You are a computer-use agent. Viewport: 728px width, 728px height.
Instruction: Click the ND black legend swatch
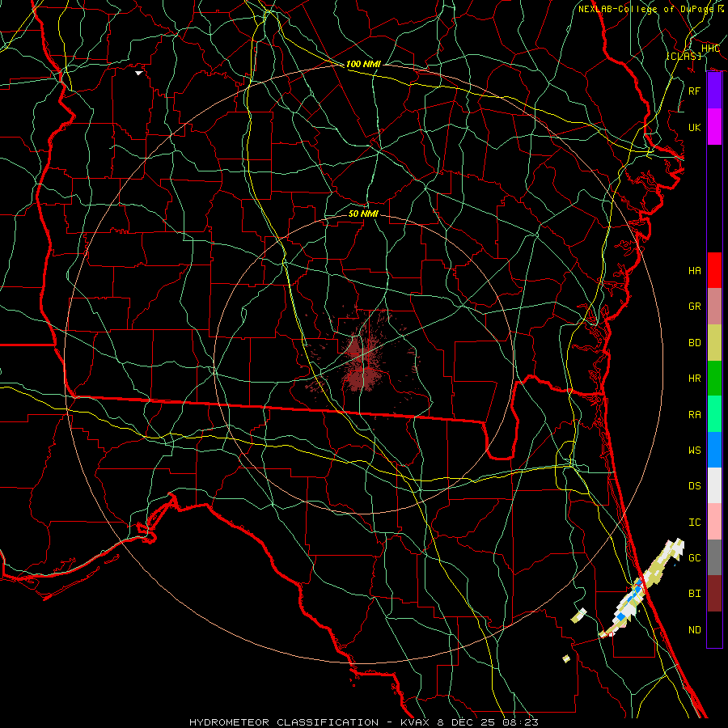click(x=714, y=629)
